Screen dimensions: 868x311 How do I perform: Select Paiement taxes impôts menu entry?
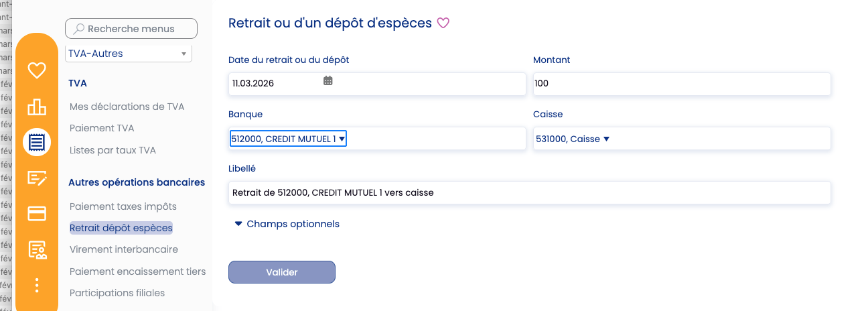(x=123, y=206)
